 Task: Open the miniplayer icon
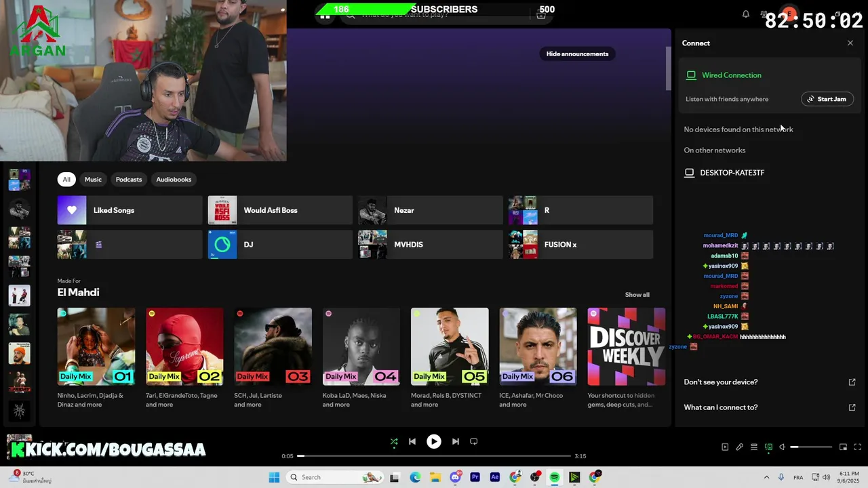point(843,447)
